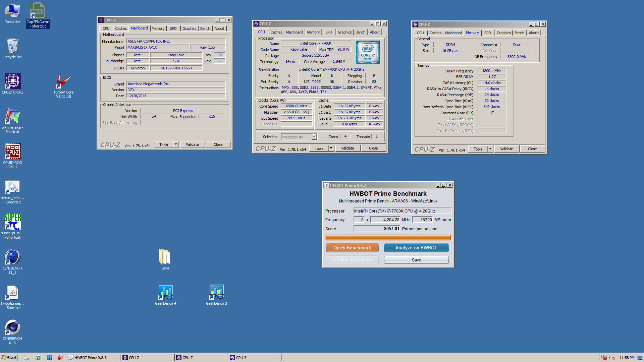Open wPrime.exe shortcut icon

coord(12,121)
